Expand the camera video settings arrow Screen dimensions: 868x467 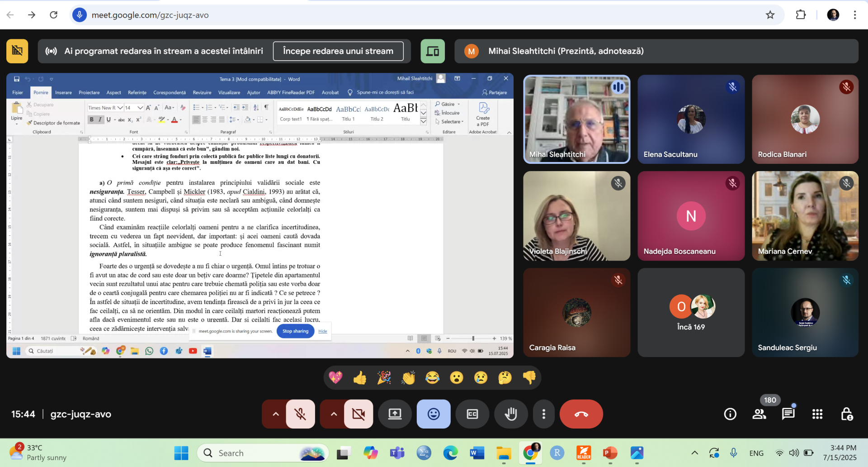coord(333,414)
